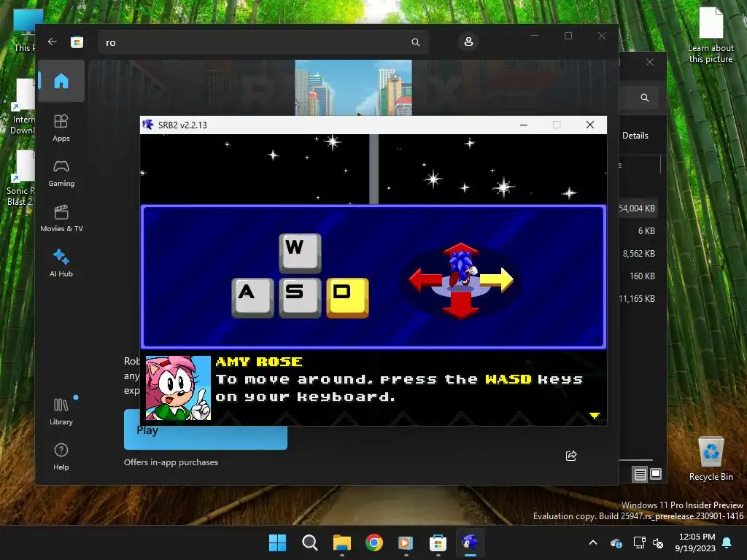Screen dimensions: 747x560
Task: Open taskbar Search
Action: coord(309,542)
